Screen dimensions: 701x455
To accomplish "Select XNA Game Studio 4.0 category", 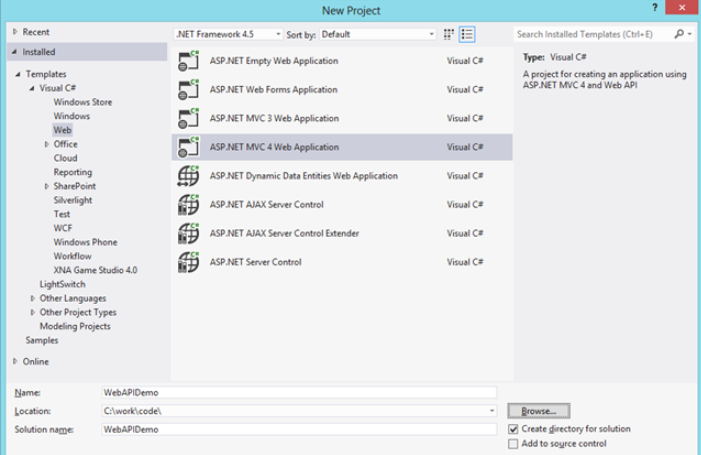I will pos(95,270).
